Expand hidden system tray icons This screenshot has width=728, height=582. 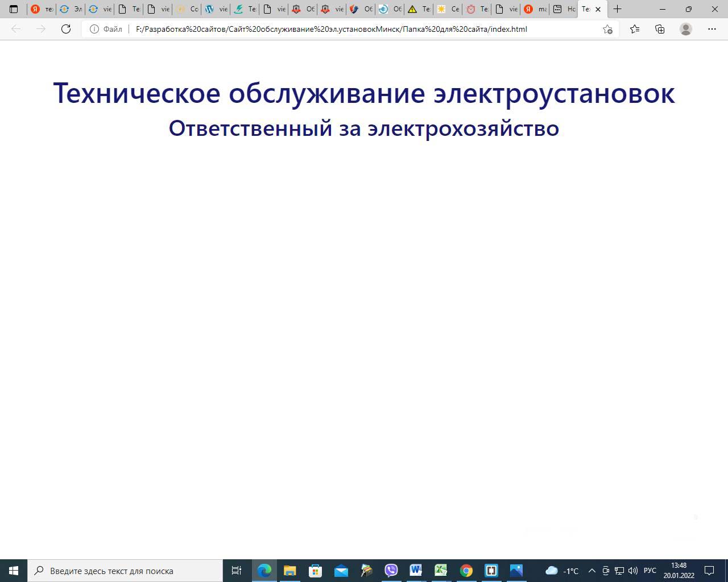591,571
